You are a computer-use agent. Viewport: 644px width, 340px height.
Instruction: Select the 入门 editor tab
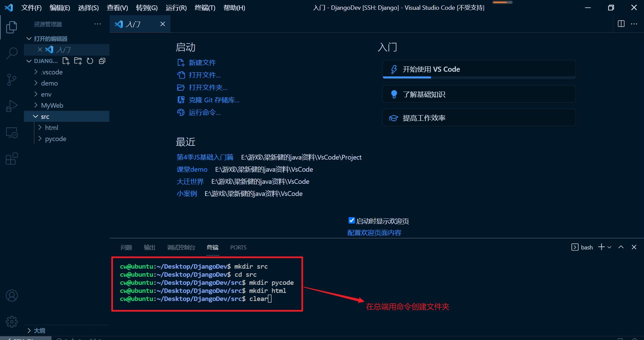pyautogui.click(x=140, y=24)
